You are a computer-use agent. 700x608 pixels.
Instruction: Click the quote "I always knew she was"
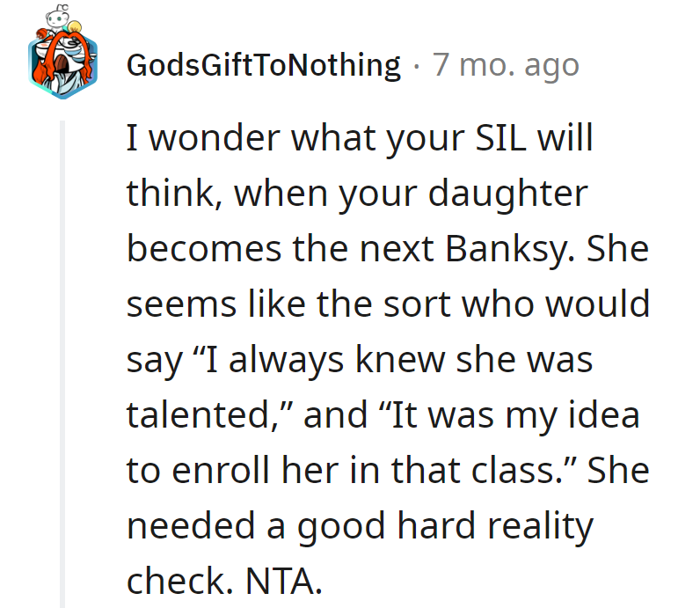point(397,360)
